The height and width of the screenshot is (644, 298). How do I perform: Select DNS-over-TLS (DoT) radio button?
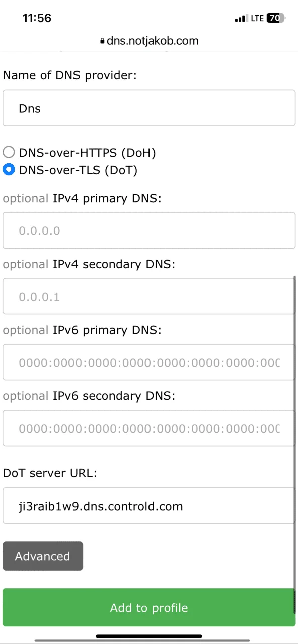pyautogui.click(x=9, y=170)
